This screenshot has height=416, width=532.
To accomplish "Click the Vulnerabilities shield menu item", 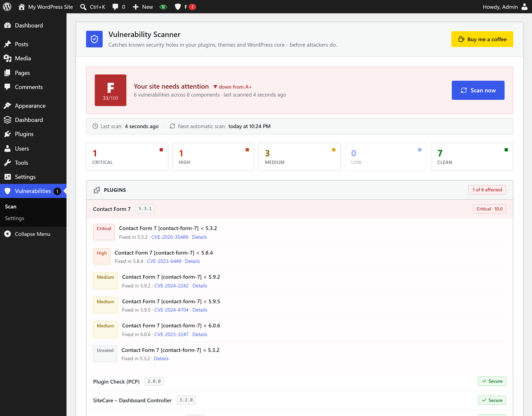I will 33,191.
